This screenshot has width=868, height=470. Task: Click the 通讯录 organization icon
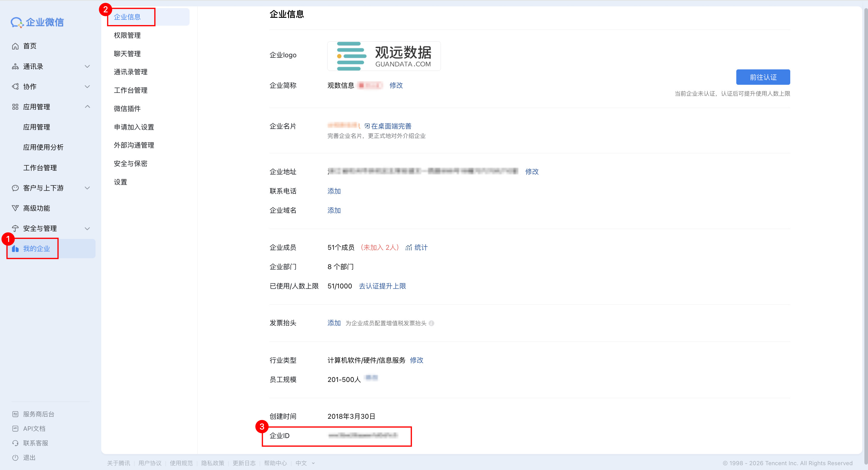point(15,66)
